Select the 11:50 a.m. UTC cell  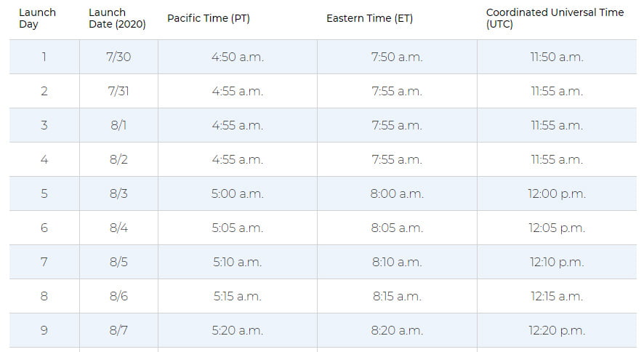coord(556,57)
